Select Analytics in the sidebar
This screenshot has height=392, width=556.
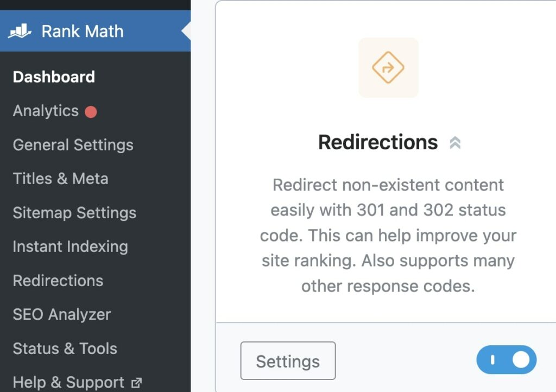[46, 110]
